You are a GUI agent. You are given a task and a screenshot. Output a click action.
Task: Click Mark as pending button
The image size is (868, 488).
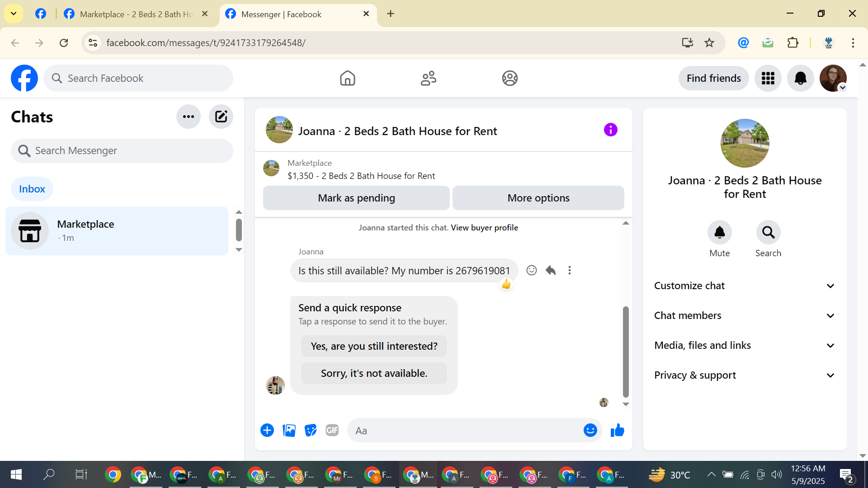pos(356,198)
